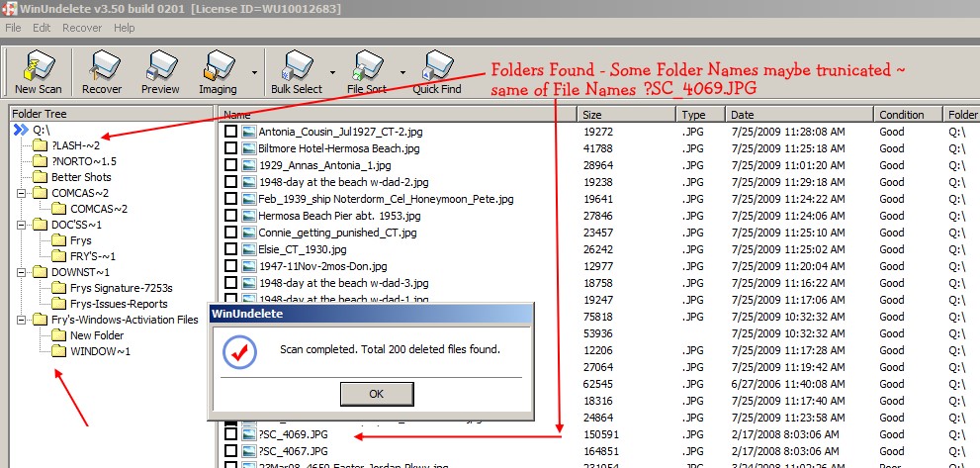980x468 pixels.
Task: Click the Recover toolbar icon
Action: (102, 71)
